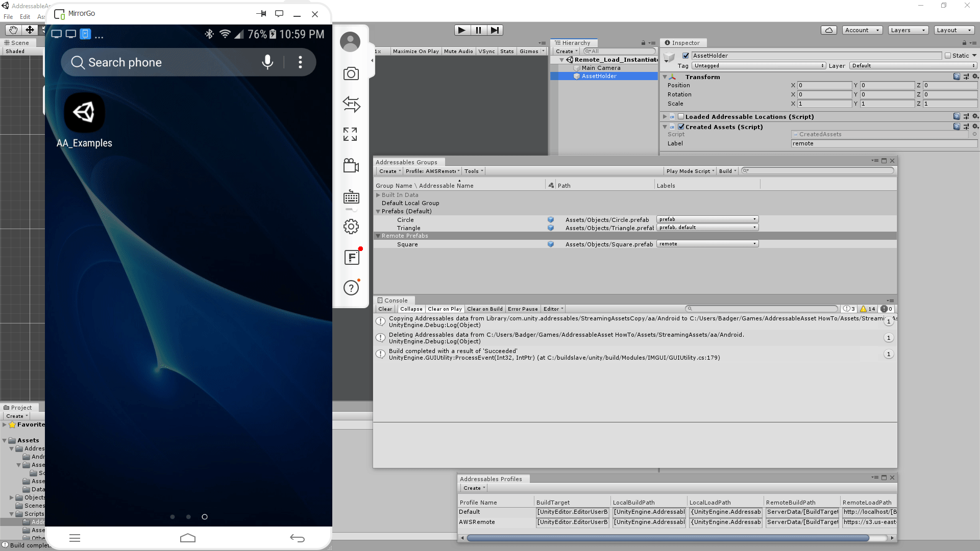The image size is (980, 551).
Task: Open the MirrorGo settings gear
Action: 351,227
